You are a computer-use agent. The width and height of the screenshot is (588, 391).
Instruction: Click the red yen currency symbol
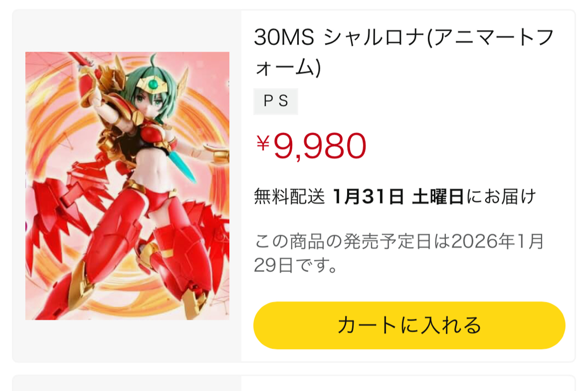263,143
